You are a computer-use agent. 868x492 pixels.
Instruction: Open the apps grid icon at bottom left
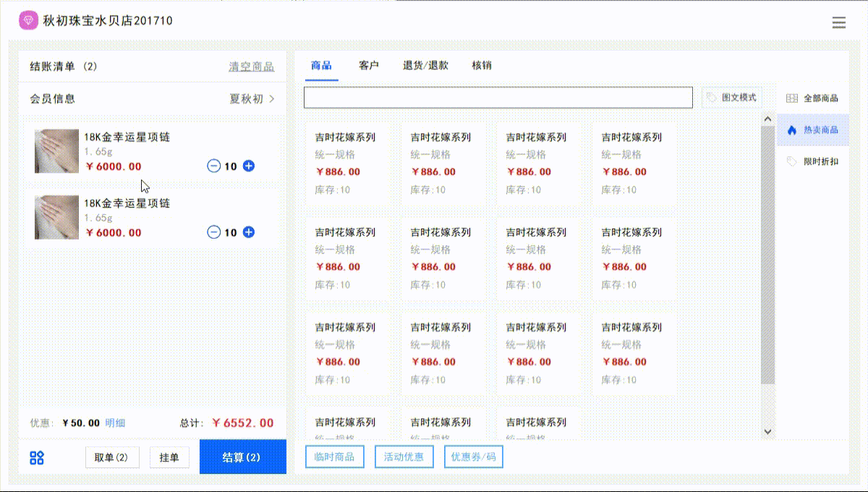[37, 457]
